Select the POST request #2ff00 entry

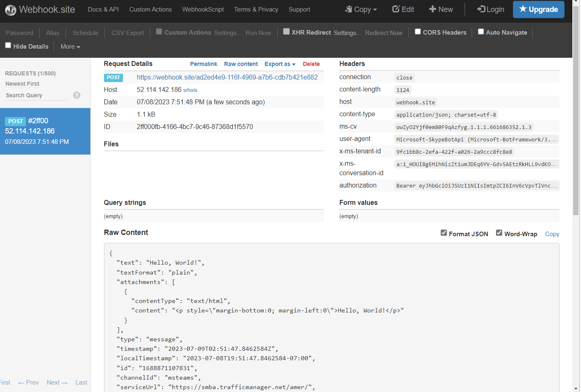tap(45, 131)
